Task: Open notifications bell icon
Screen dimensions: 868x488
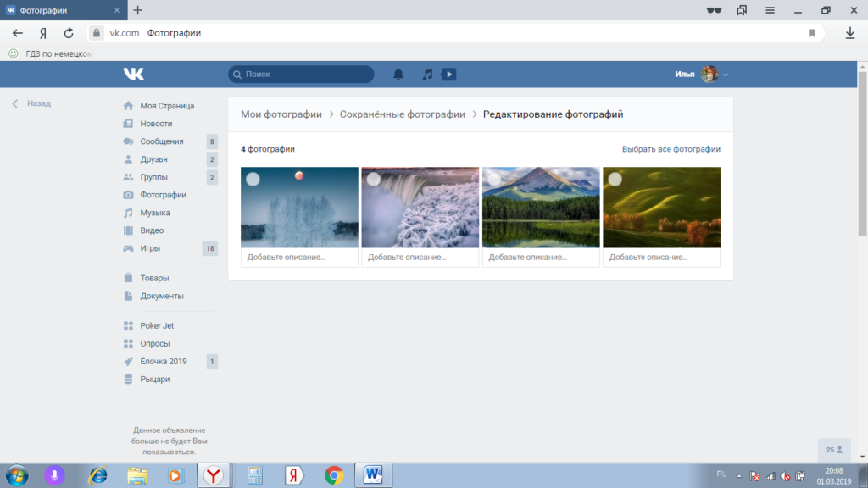Action: pos(398,75)
